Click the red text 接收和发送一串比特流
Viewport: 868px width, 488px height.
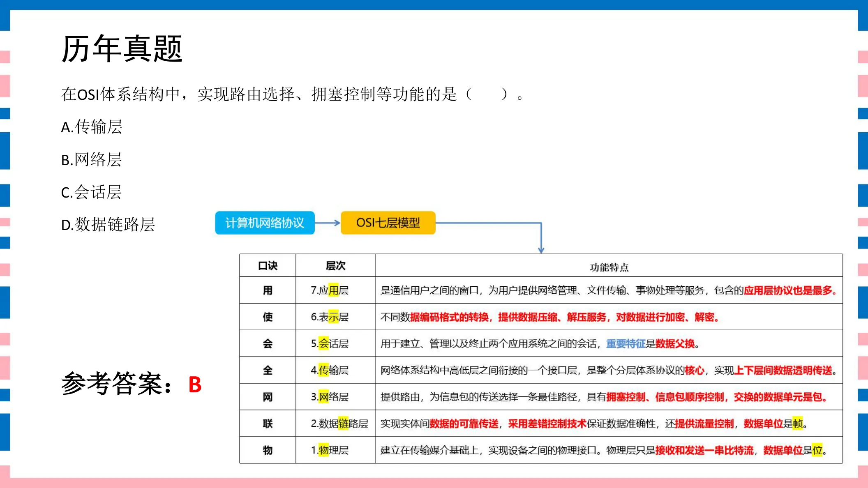(704, 450)
